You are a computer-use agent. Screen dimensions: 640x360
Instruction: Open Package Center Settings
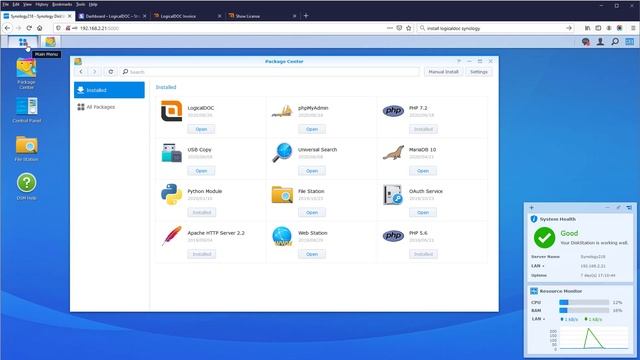(x=479, y=72)
